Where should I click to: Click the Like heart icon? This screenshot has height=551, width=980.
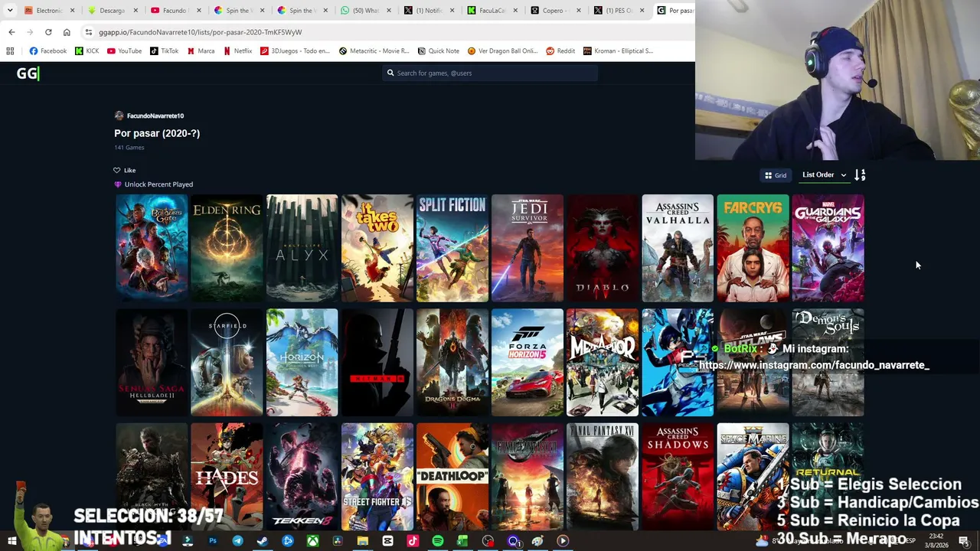pos(117,170)
